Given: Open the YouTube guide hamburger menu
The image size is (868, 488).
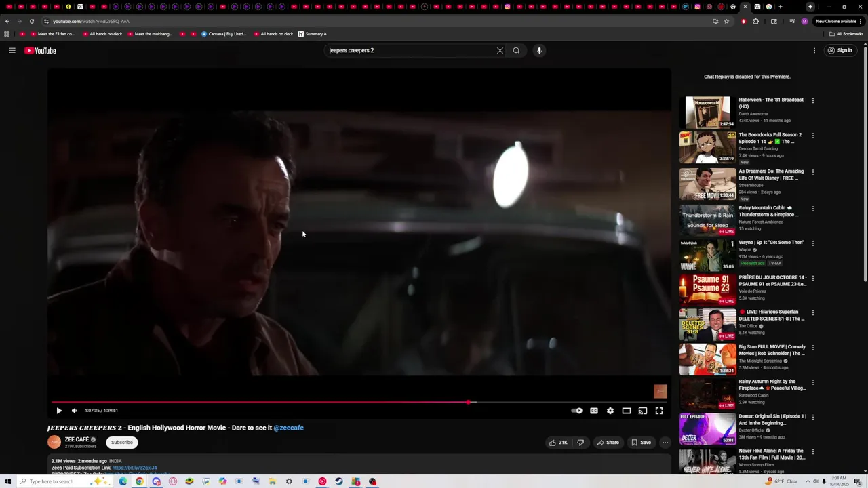Looking at the screenshot, I should [12, 50].
